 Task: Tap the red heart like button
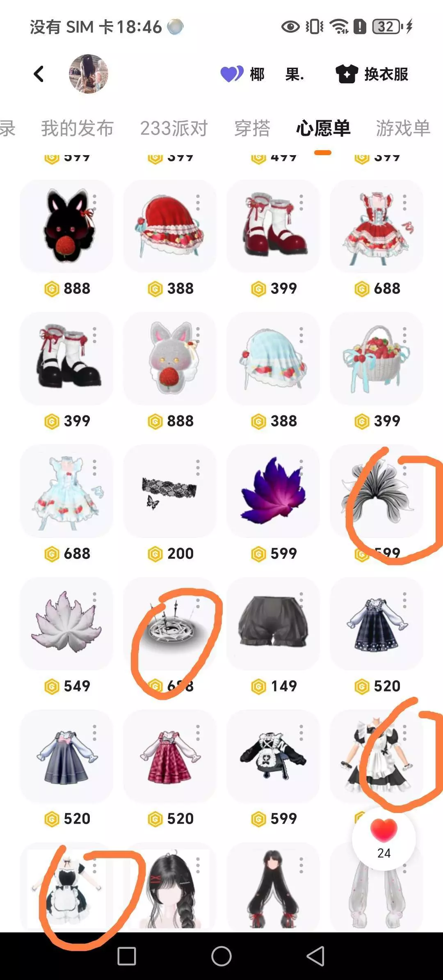[384, 830]
